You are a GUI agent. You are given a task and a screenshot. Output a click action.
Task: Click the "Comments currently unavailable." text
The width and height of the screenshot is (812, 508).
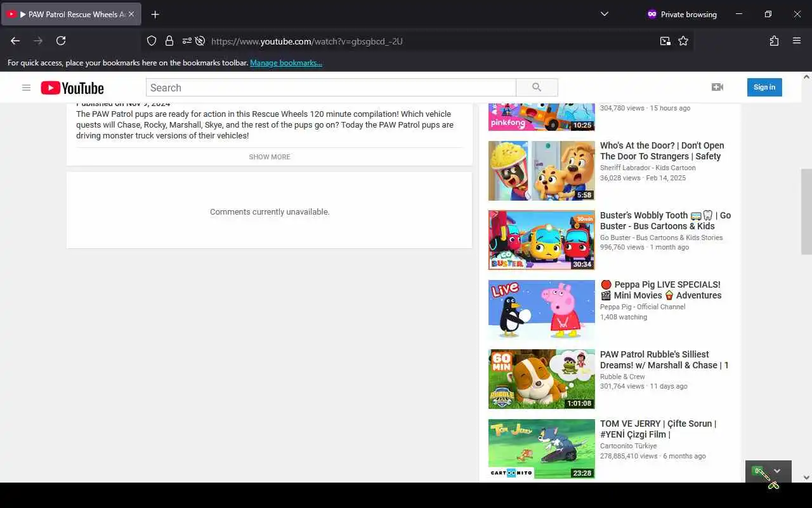click(x=270, y=211)
